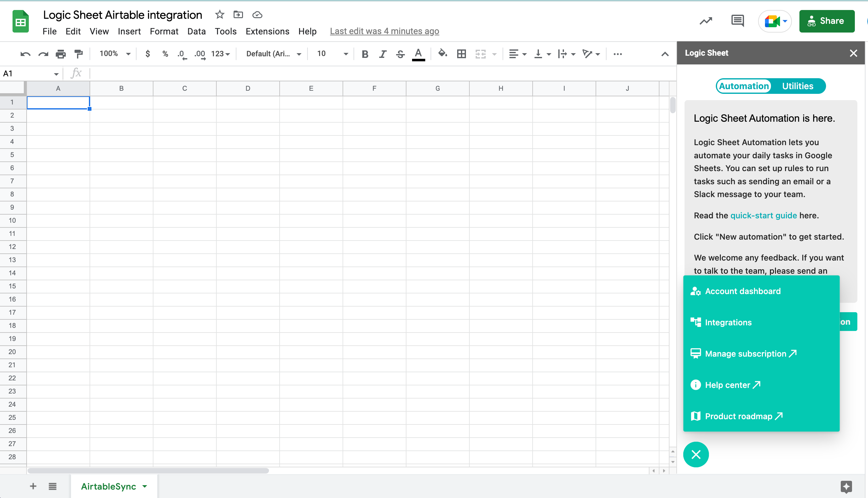Viewport: 868px width, 498px height.
Task: Select the Paint format tool
Action: [x=78, y=54]
